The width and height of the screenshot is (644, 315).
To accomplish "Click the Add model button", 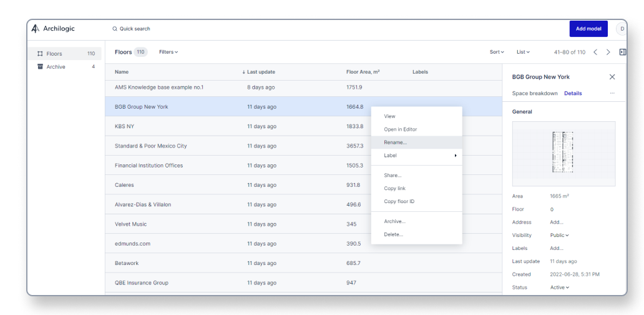I will (x=588, y=29).
